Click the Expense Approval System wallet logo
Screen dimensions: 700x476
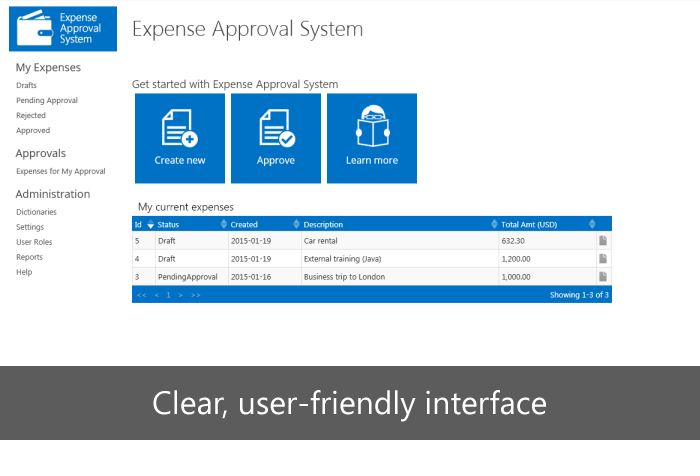pos(63,29)
